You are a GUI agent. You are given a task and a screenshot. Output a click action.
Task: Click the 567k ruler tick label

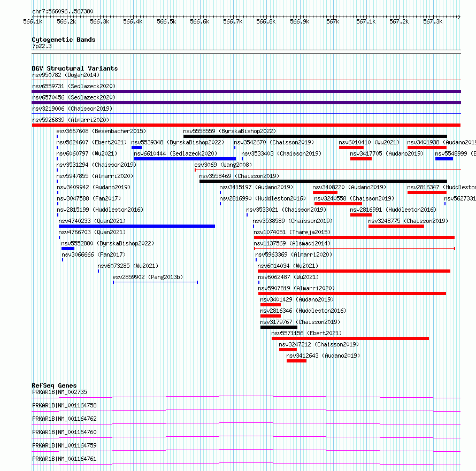[333, 21]
